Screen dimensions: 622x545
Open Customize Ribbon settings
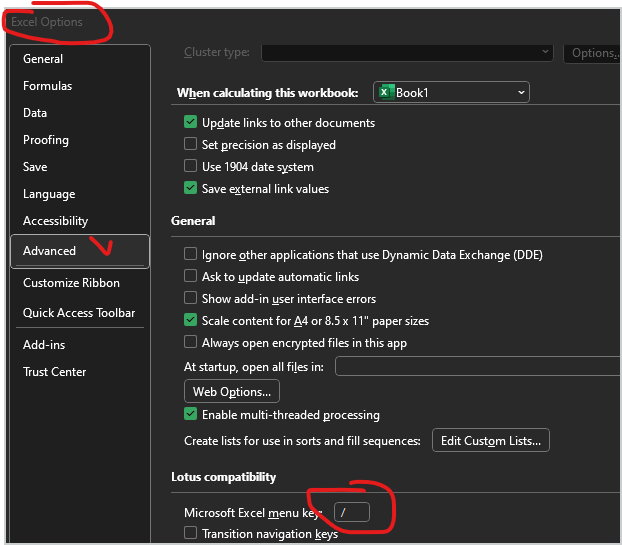71,283
